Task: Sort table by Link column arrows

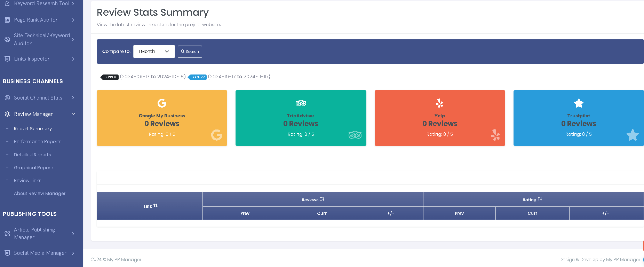Action: 156,206
